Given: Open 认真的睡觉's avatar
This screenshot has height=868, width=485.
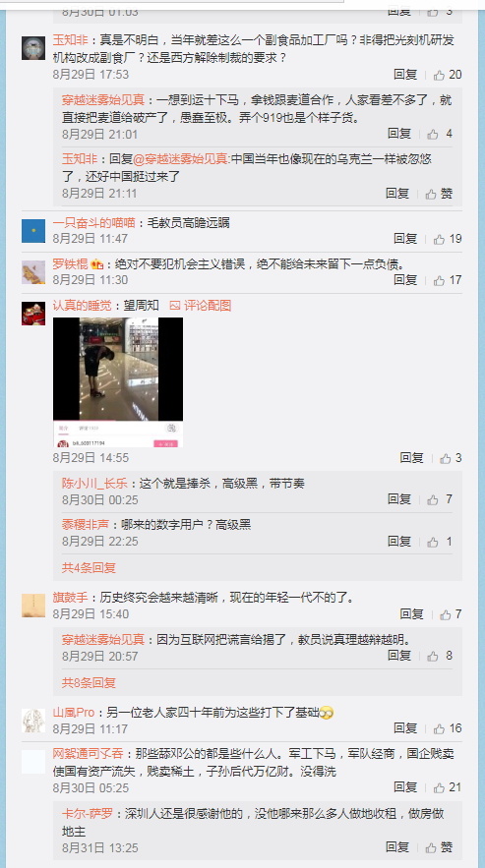Looking at the screenshot, I should click(33, 314).
